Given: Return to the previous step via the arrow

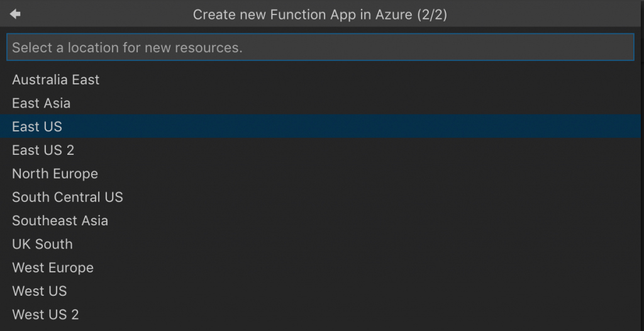Looking at the screenshot, I should pos(15,14).
